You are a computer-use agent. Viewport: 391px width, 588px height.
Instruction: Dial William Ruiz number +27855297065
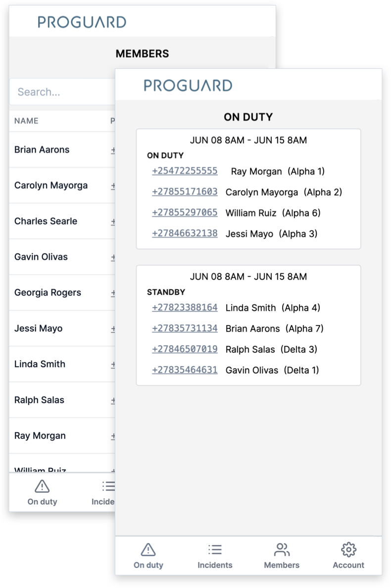(185, 213)
